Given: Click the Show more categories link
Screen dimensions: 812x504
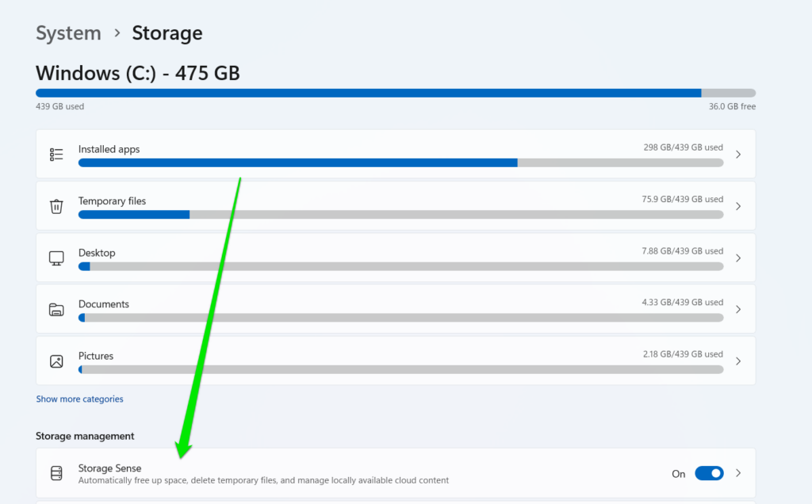Looking at the screenshot, I should pos(79,399).
